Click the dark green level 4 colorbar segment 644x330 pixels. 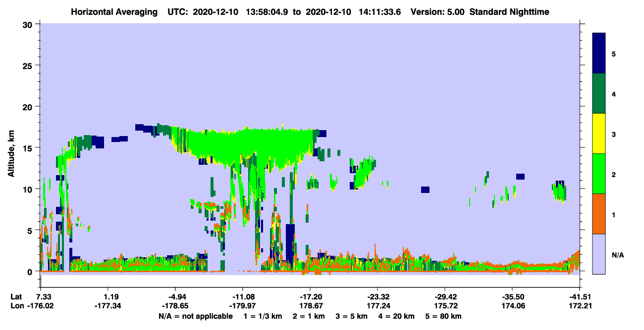[x=599, y=94]
